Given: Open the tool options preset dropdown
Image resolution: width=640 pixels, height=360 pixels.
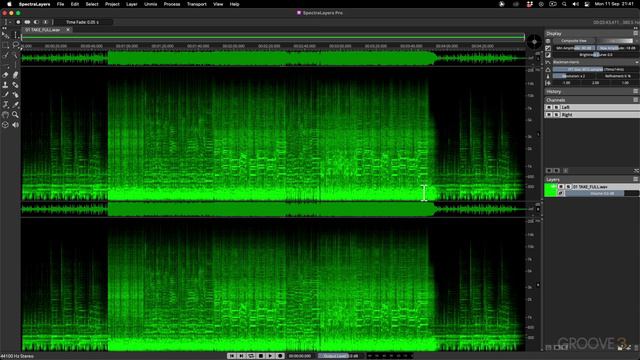Looking at the screenshot, I should 7,22.
